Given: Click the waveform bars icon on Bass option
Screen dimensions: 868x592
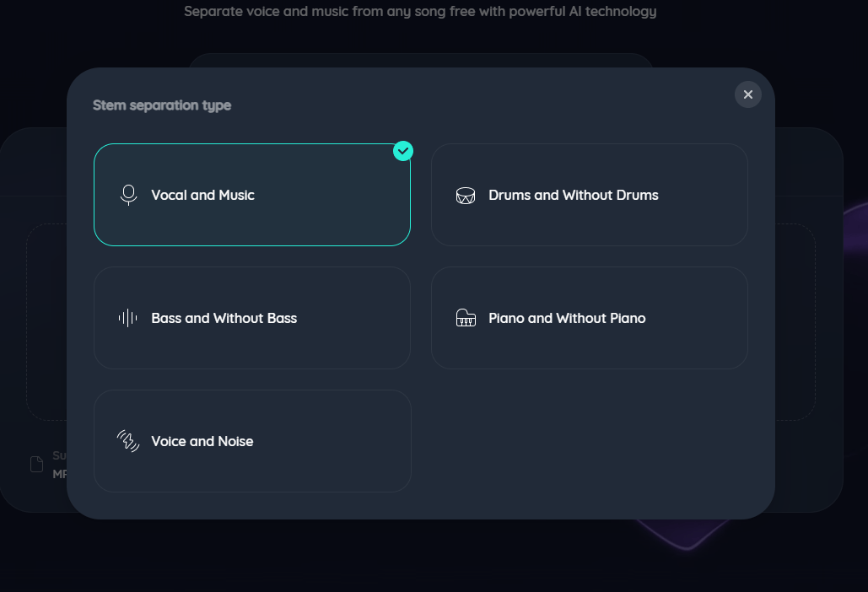Looking at the screenshot, I should (127, 318).
